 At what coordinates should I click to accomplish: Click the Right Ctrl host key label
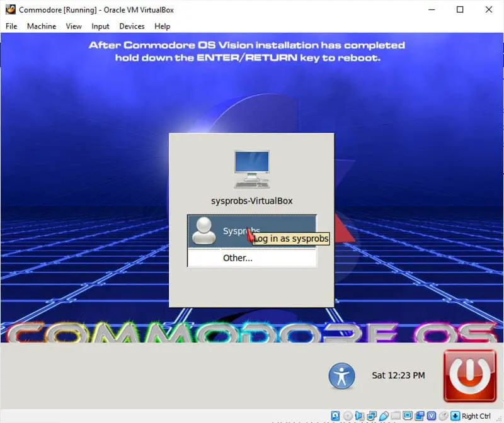476,416
